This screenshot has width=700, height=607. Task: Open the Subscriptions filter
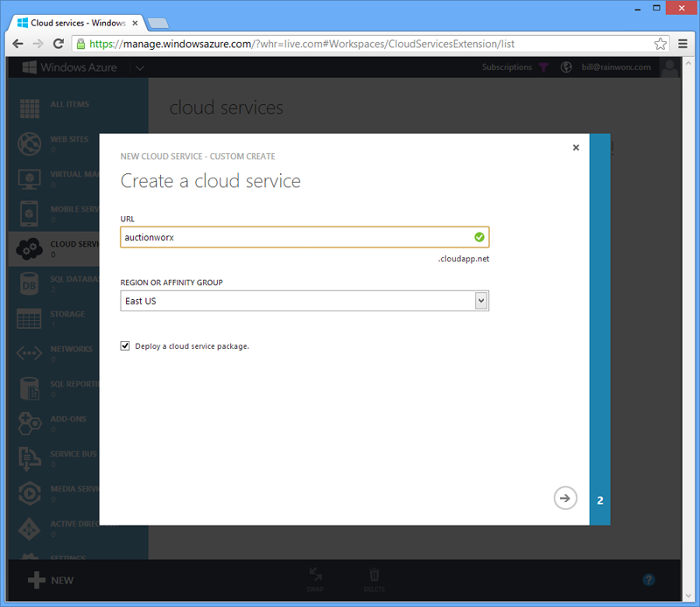pos(514,67)
